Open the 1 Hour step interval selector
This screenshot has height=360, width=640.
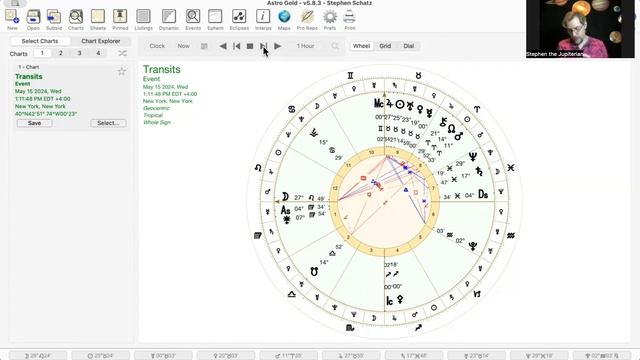tap(305, 46)
